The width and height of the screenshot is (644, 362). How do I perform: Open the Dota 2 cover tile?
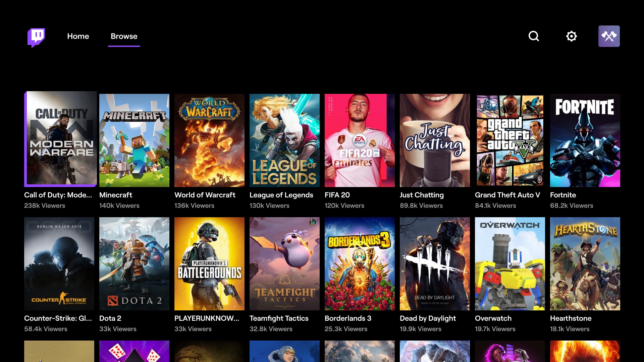tap(134, 264)
